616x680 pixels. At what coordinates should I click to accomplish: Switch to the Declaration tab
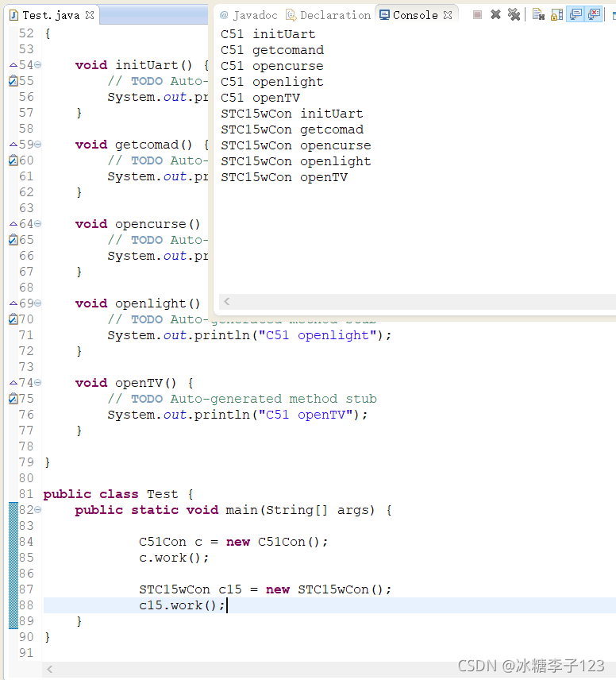point(329,15)
